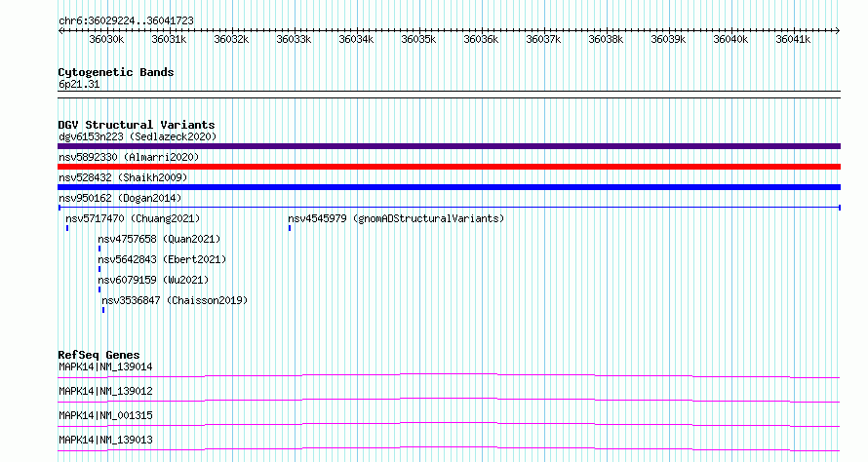The height and width of the screenshot is (462, 868).
Task: Open nsv3536847 (Chaisson2019) label
Action: 175,300
